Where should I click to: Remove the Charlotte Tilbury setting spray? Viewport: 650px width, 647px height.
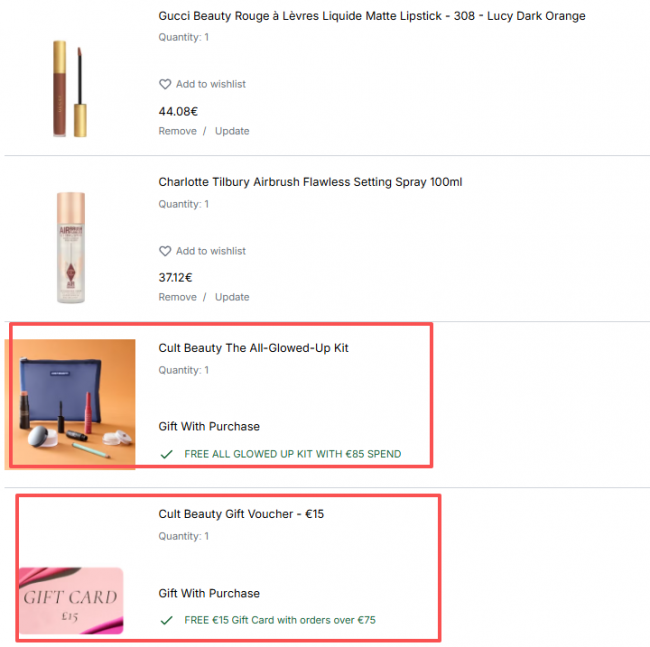177,297
